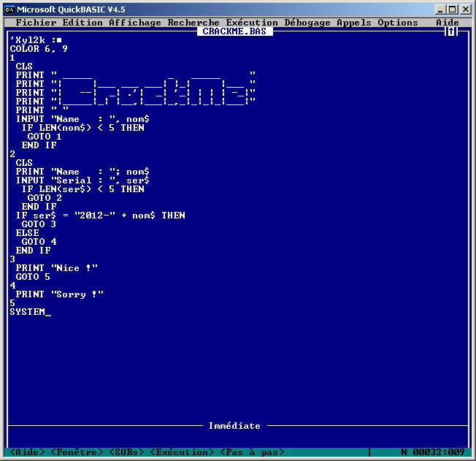The image size is (476, 461).
Task: Click the GOTO 5 line
Action: [x=33, y=277]
